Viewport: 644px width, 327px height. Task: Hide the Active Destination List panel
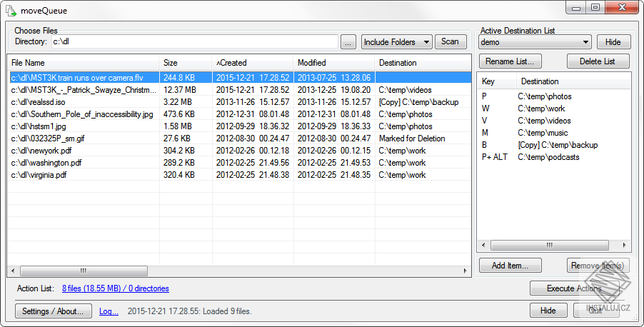coord(613,42)
